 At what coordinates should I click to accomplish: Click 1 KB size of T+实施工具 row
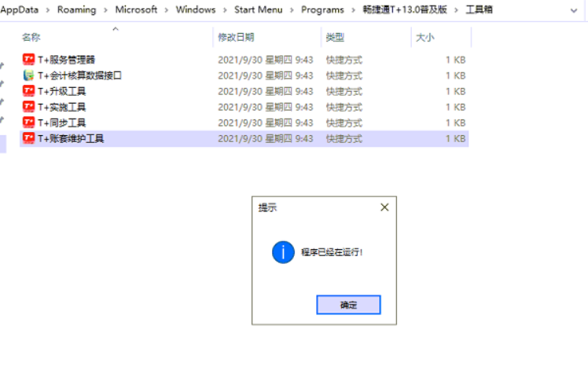coord(456,107)
